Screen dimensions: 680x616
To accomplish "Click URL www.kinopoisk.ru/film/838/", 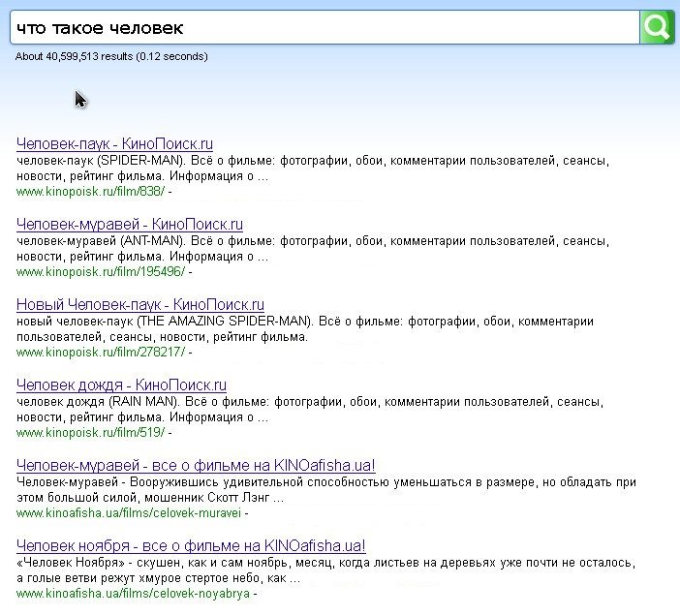I will pyautogui.click(x=91, y=191).
